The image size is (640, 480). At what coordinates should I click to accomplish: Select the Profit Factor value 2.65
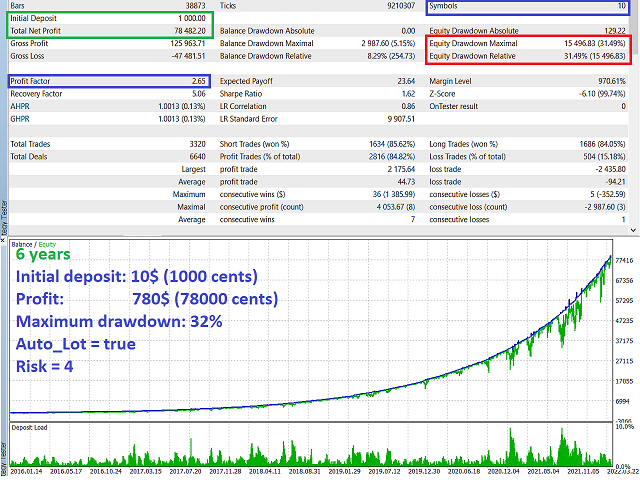[x=199, y=81]
